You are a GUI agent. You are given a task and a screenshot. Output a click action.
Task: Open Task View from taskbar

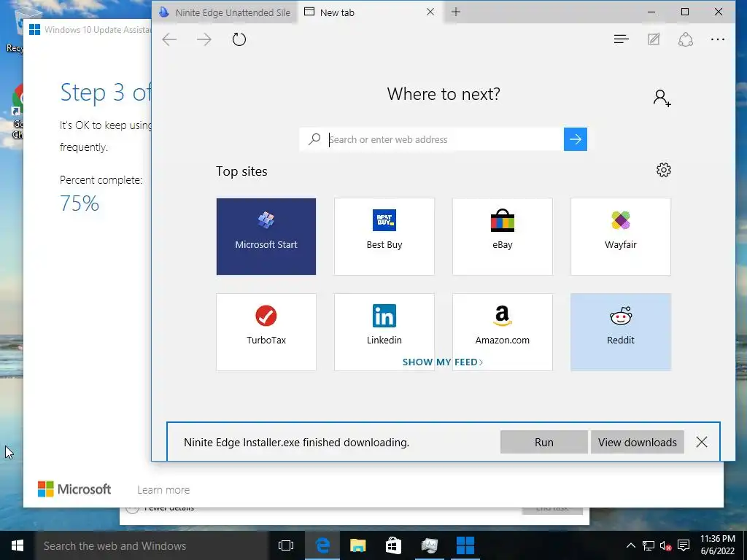(286, 545)
